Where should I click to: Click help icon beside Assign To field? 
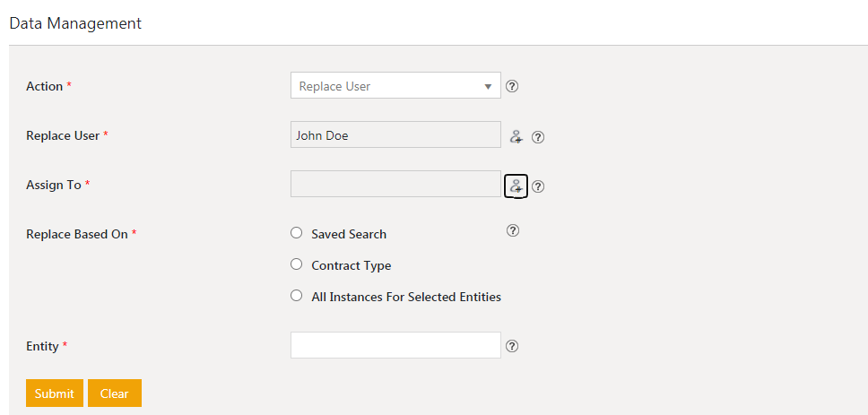(x=537, y=186)
